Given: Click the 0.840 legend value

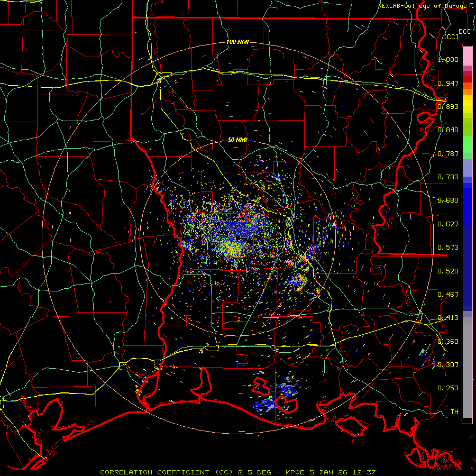Looking at the screenshot, I should [448, 130].
